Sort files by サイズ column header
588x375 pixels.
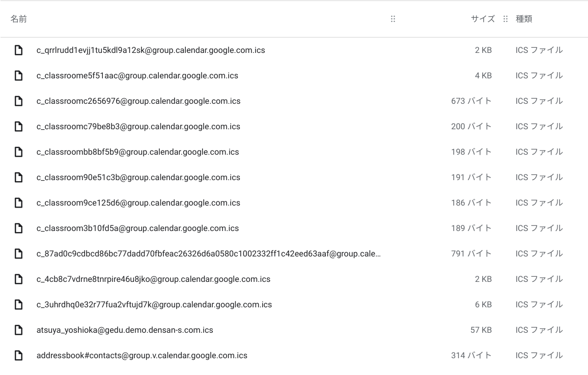[483, 19]
